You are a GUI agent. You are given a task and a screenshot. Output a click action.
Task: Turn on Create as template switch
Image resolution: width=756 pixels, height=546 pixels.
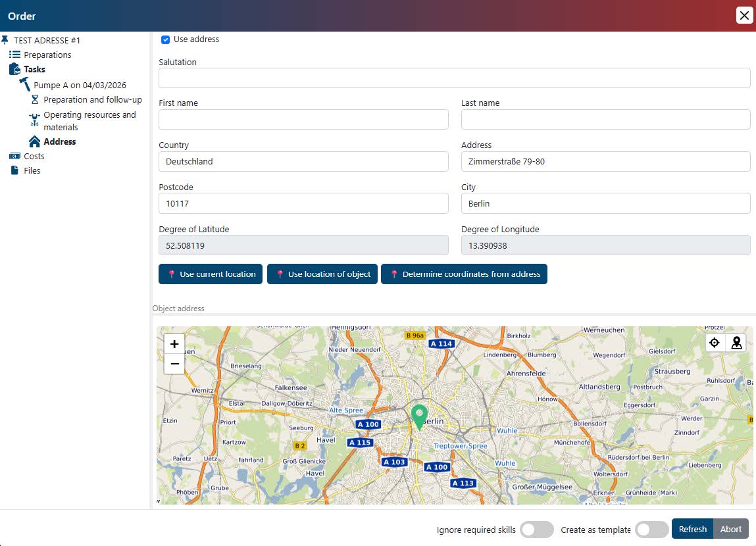tap(651, 530)
